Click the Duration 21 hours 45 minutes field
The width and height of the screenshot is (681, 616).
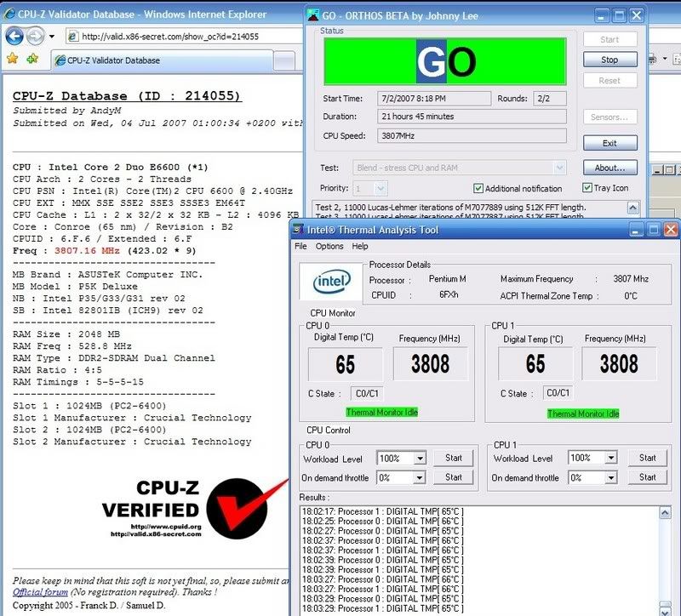pyautogui.click(x=472, y=117)
